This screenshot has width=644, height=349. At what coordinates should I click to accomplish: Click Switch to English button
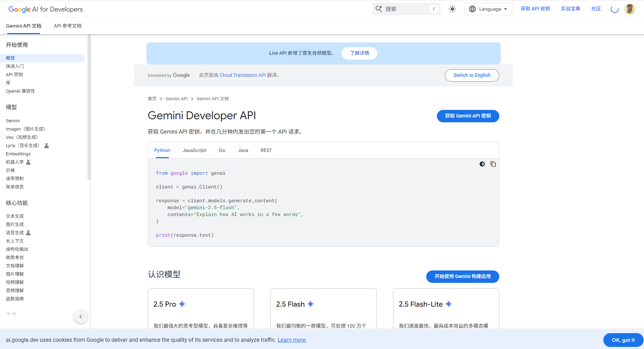click(472, 75)
